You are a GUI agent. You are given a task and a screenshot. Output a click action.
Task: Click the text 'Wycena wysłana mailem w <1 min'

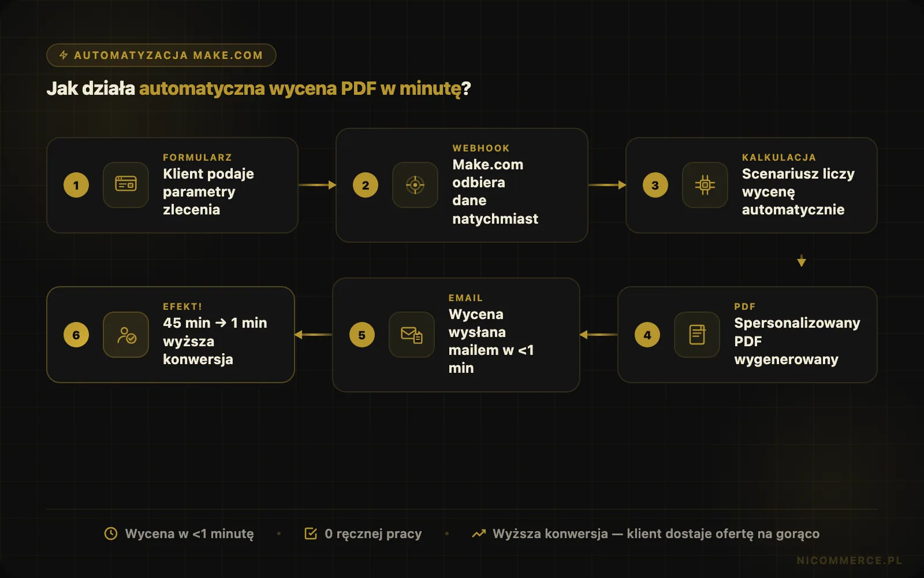(x=491, y=341)
